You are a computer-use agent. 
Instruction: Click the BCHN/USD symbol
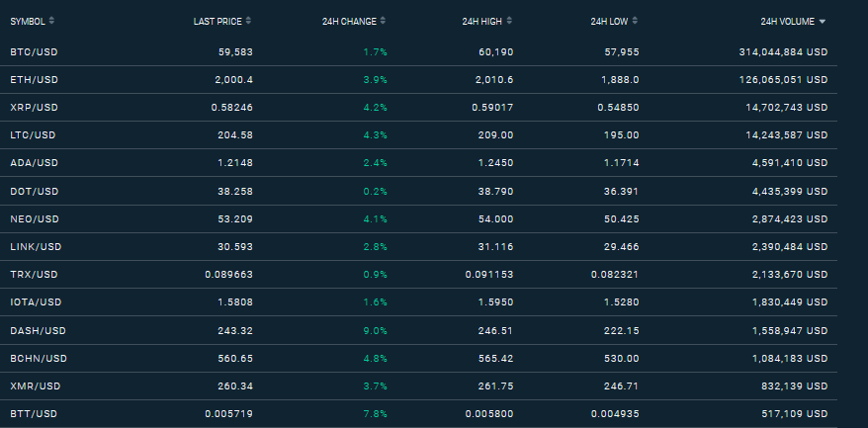point(39,358)
